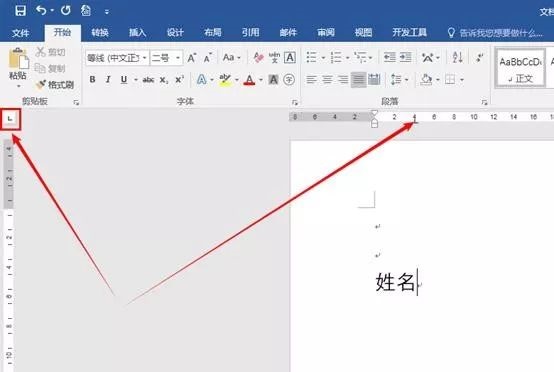
Task: Click the enclosed character 字 icon
Action: pos(289,79)
